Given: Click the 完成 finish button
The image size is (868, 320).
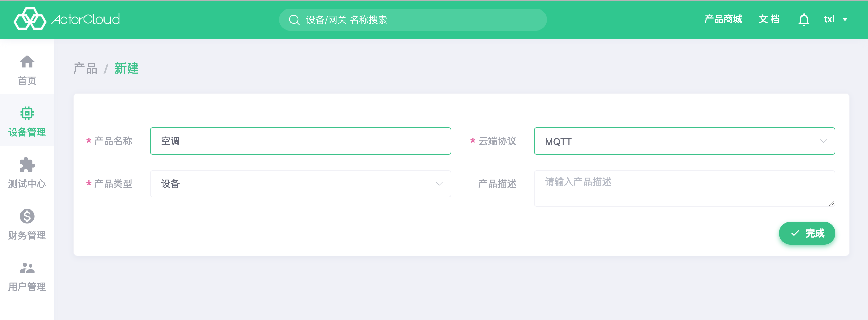Looking at the screenshot, I should click(807, 233).
